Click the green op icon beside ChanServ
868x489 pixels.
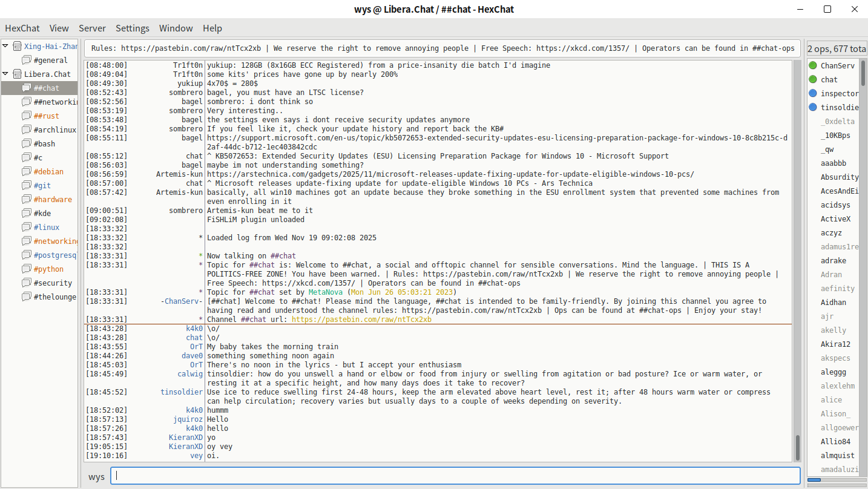pyautogui.click(x=813, y=65)
